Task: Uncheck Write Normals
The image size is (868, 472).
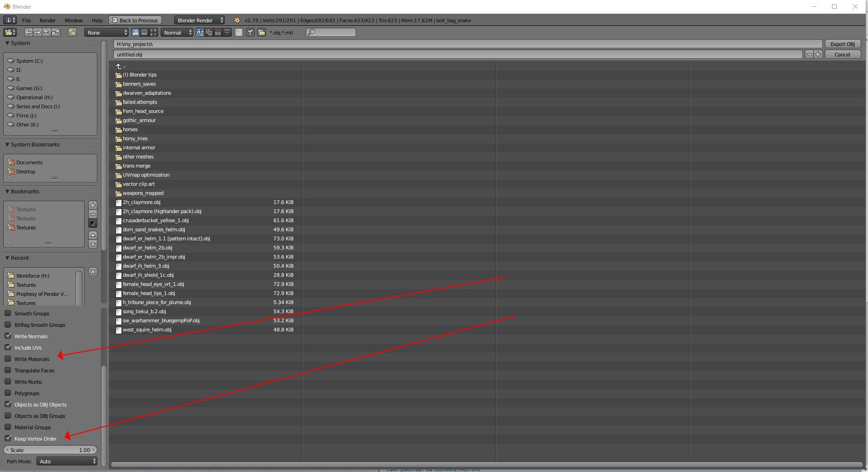Action: point(8,336)
